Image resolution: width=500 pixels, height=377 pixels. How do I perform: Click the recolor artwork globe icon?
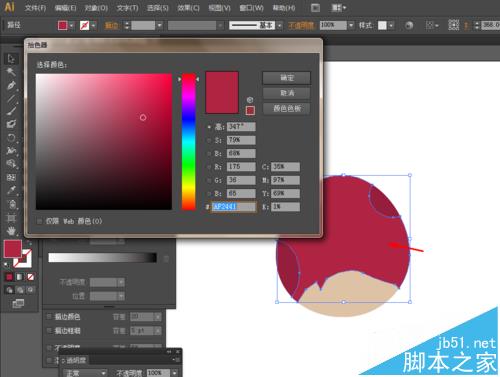[x=409, y=25]
